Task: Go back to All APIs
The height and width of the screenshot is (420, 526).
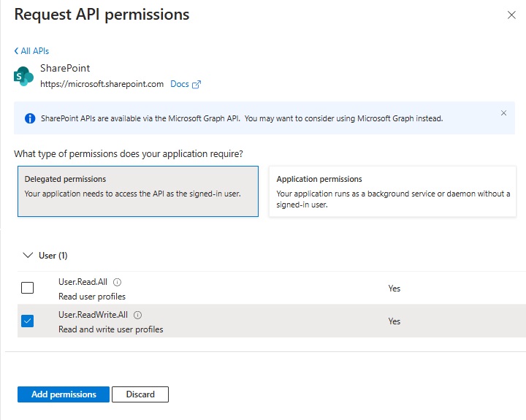Action: tap(31, 51)
